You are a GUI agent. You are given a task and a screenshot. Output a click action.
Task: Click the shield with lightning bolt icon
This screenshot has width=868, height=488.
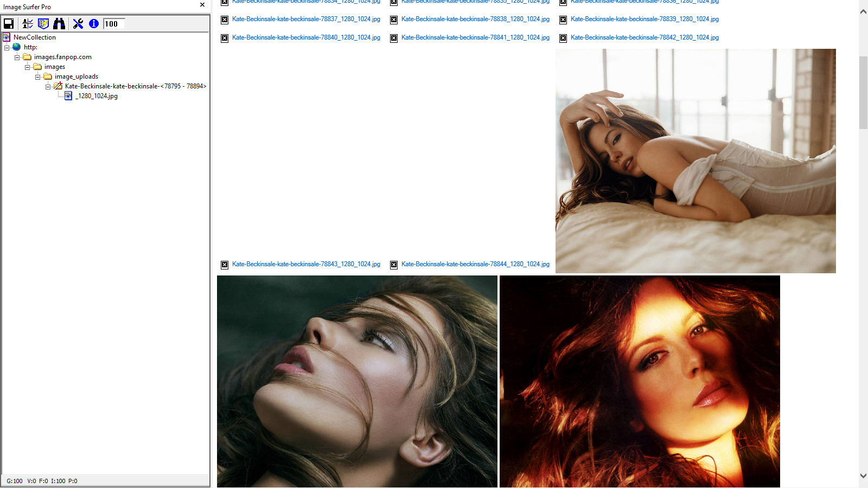(x=43, y=24)
